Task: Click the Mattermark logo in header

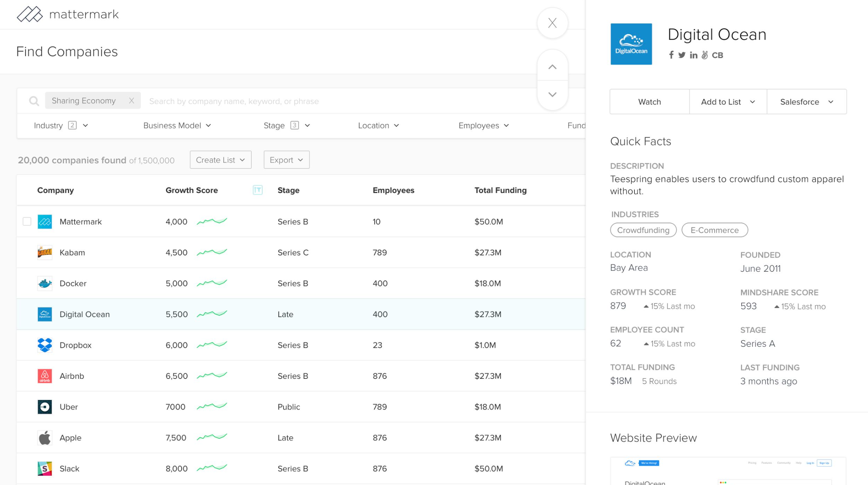Action: click(68, 14)
